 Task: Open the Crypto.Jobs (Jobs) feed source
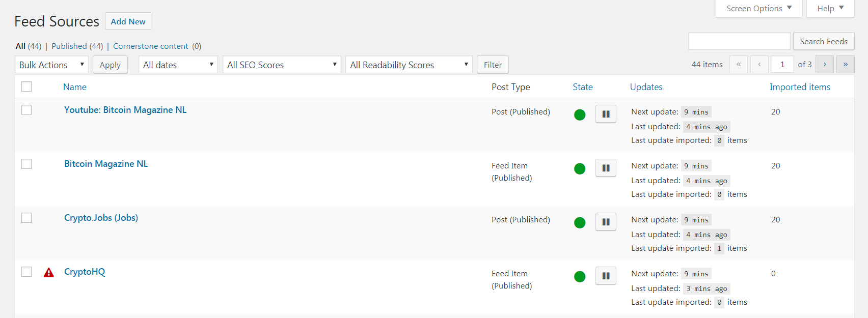tap(101, 218)
